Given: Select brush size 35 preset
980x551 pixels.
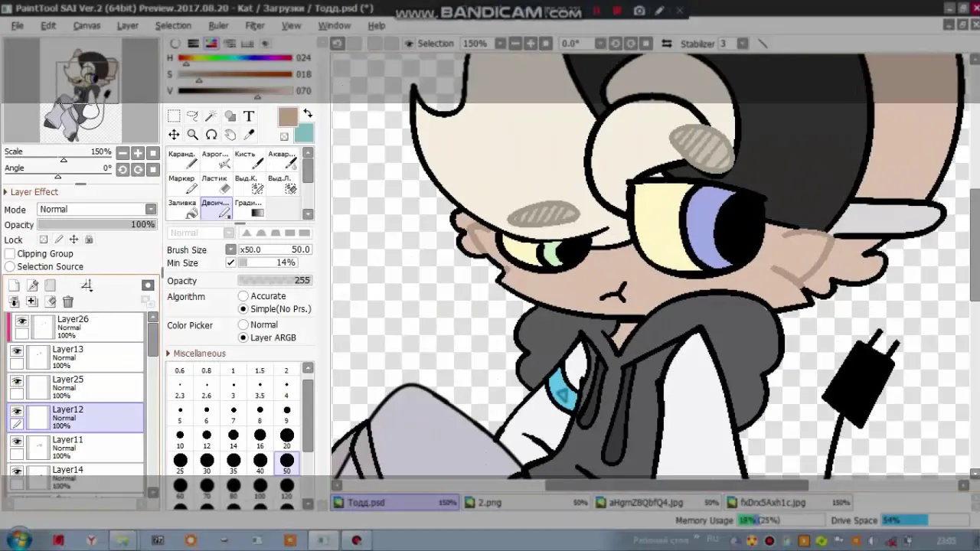Looking at the screenshot, I should tap(234, 462).
